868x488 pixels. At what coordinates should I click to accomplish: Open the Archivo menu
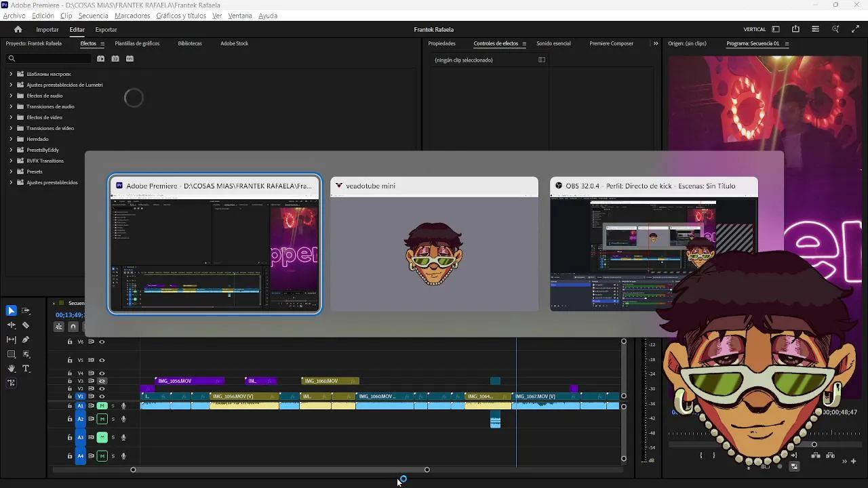pos(14,16)
